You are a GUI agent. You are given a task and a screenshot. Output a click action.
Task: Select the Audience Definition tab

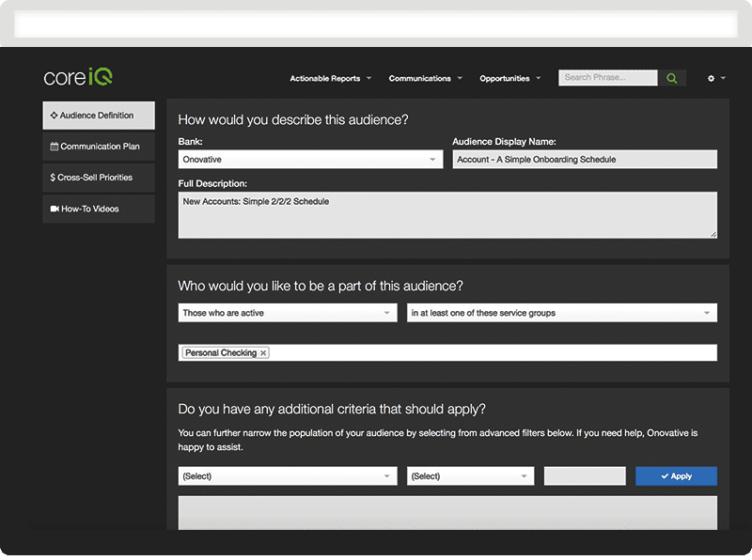coord(99,115)
